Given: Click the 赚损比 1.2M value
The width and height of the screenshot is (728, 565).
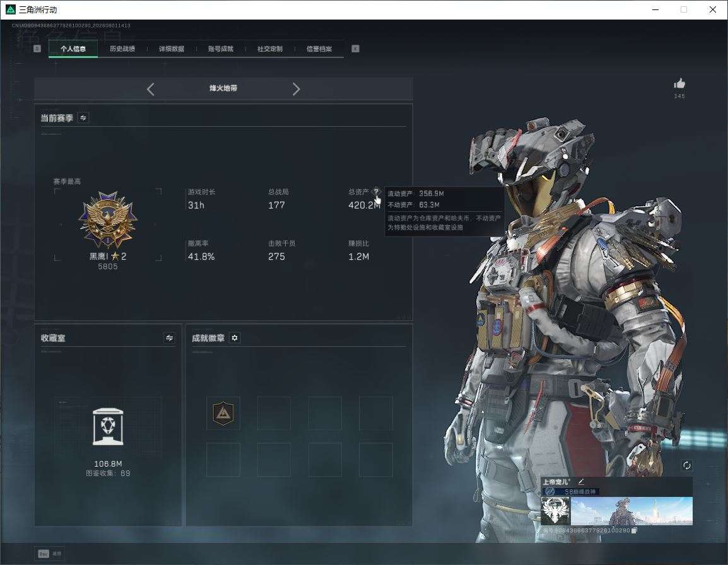Looking at the screenshot, I should (x=358, y=257).
